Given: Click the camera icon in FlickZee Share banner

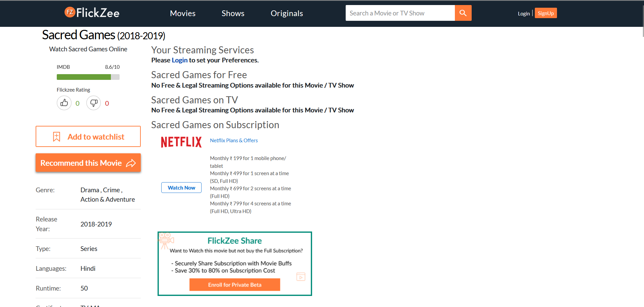Looking at the screenshot, I should pos(166,240).
